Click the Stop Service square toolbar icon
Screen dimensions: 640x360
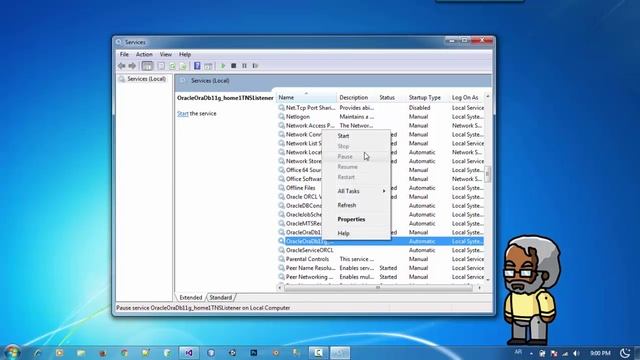(233, 66)
